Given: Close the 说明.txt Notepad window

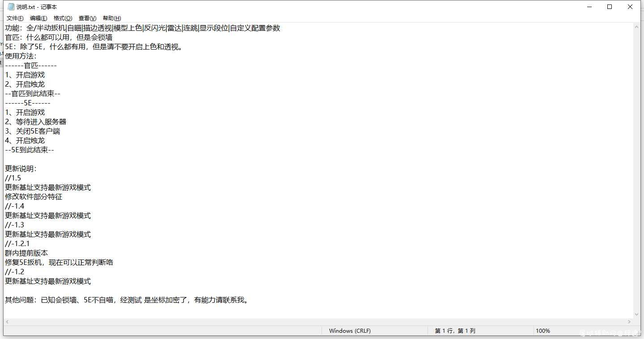Looking at the screenshot, I should (x=630, y=7).
